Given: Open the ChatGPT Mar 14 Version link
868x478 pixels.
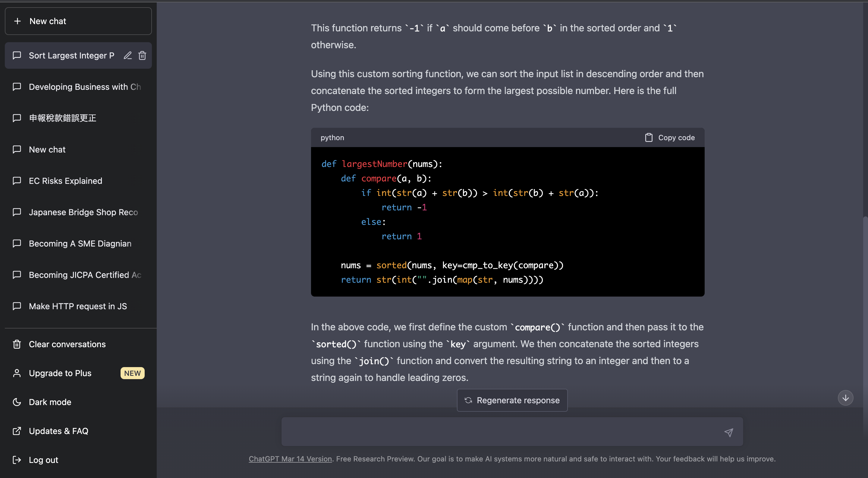Looking at the screenshot, I should [290, 459].
